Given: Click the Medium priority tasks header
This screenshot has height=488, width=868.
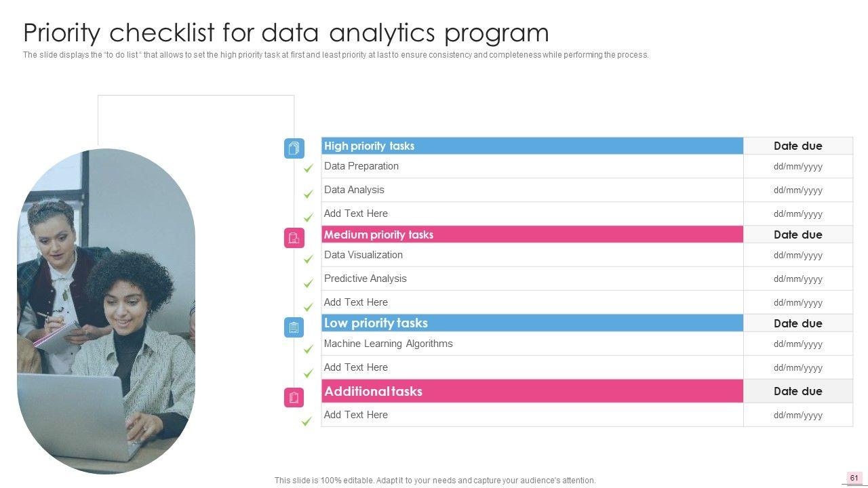Looking at the screenshot, I should 532,235.
